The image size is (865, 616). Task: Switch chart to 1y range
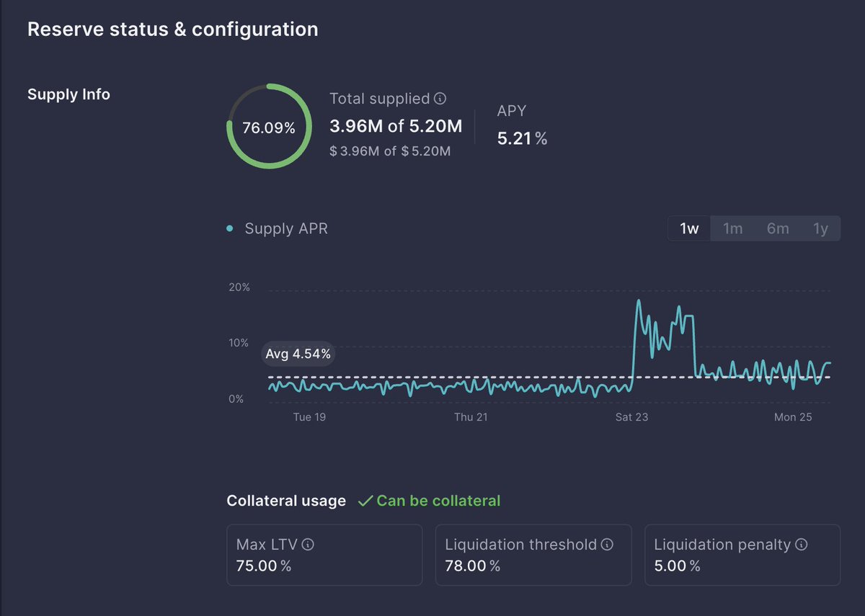coord(820,228)
